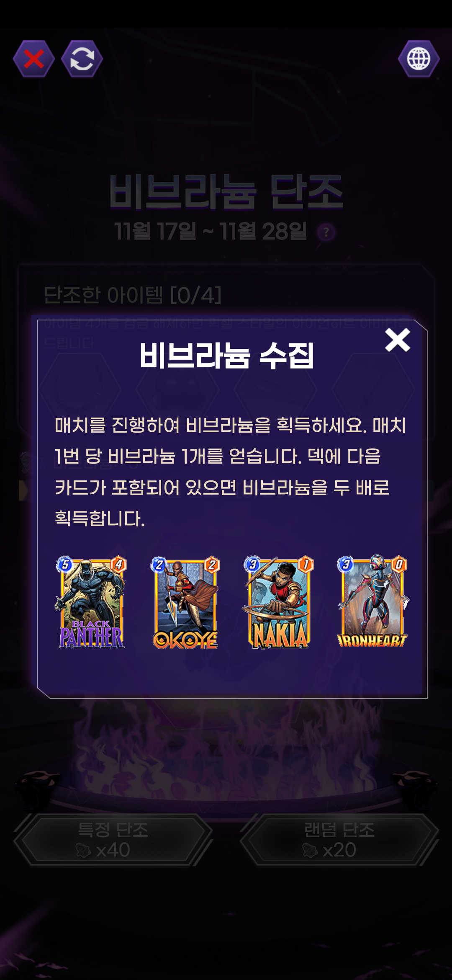Click the red X exit hexagon icon

[34, 59]
